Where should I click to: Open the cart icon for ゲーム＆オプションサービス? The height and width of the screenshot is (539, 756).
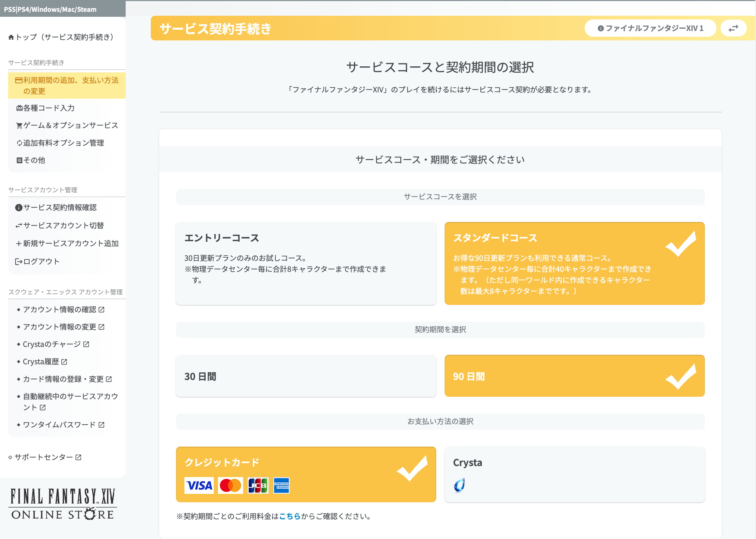pyautogui.click(x=19, y=125)
